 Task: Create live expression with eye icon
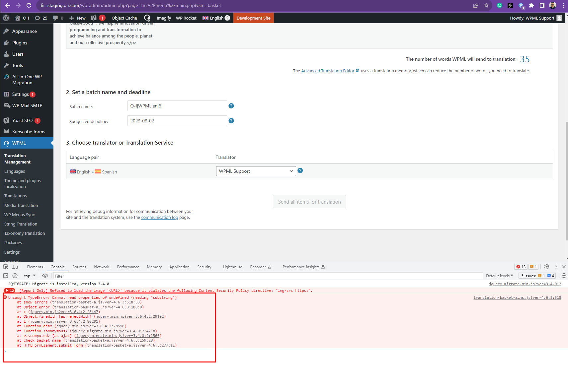coord(45,276)
